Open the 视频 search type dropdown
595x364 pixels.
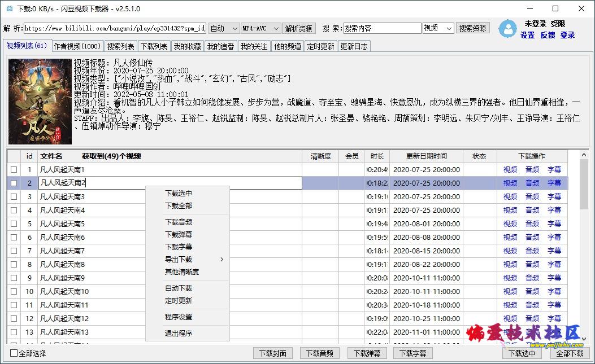tap(438, 28)
